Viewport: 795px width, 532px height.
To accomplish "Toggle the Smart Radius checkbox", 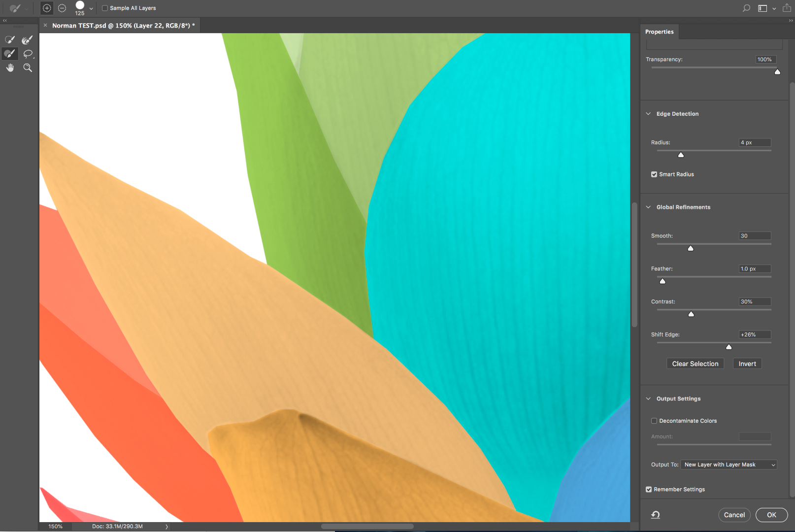I will click(654, 174).
